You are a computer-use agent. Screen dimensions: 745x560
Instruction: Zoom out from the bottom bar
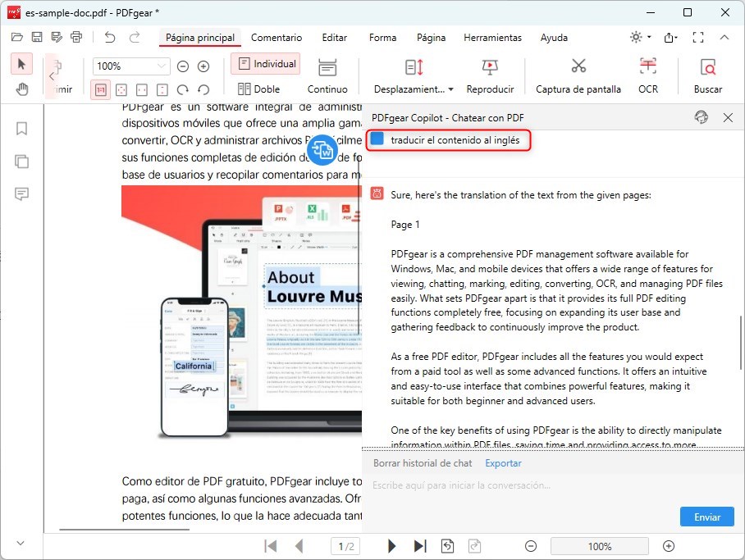point(531,546)
